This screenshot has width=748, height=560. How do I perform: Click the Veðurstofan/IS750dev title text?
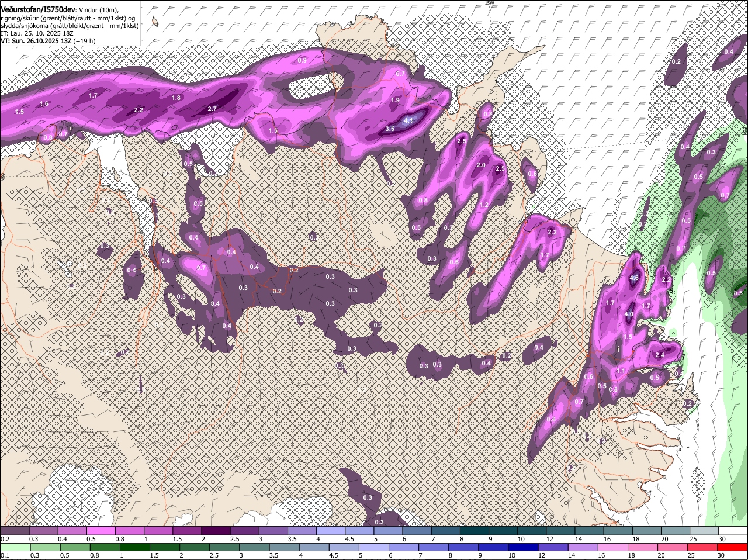pyautogui.click(x=38, y=10)
